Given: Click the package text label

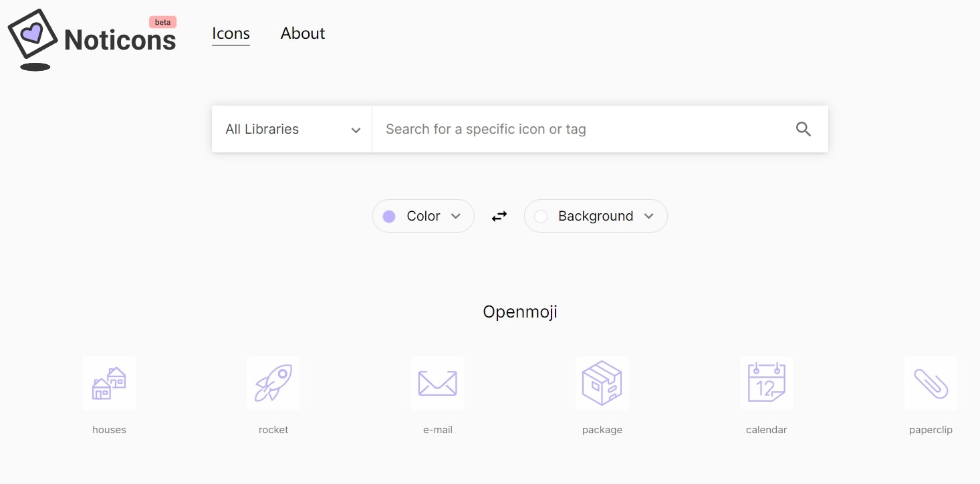Looking at the screenshot, I should (602, 430).
